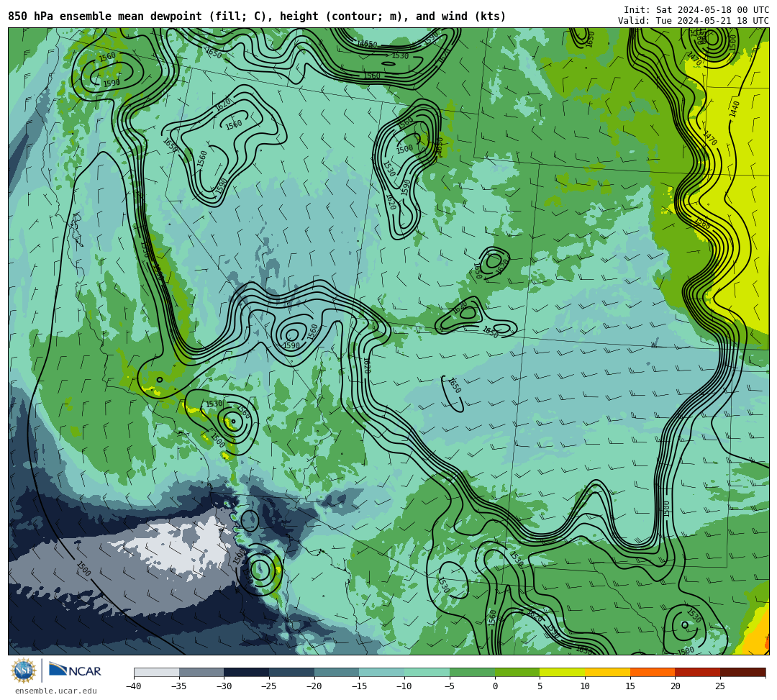Click the -30 colorbar tick label

tap(224, 686)
